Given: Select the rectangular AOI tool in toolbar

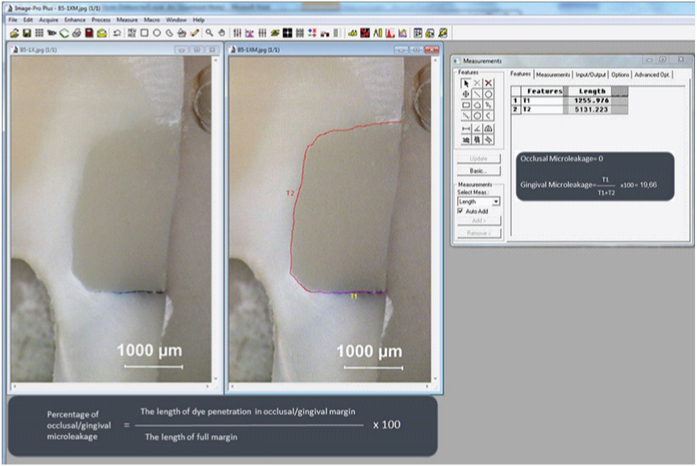Looking at the screenshot, I should tap(146, 32).
